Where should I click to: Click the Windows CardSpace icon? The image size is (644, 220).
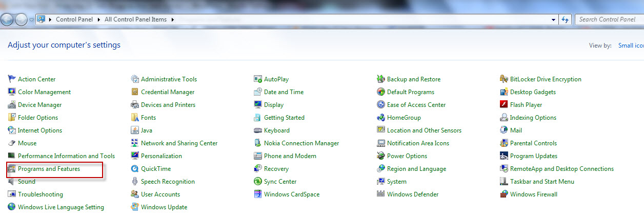[x=258, y=194]
